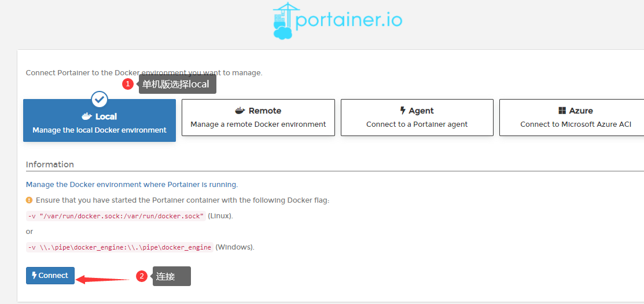This screenshot has width=644, height=304.
Task: Click the 'Connect Portainer to the Docker environment' text
Action: pos(143,73)
